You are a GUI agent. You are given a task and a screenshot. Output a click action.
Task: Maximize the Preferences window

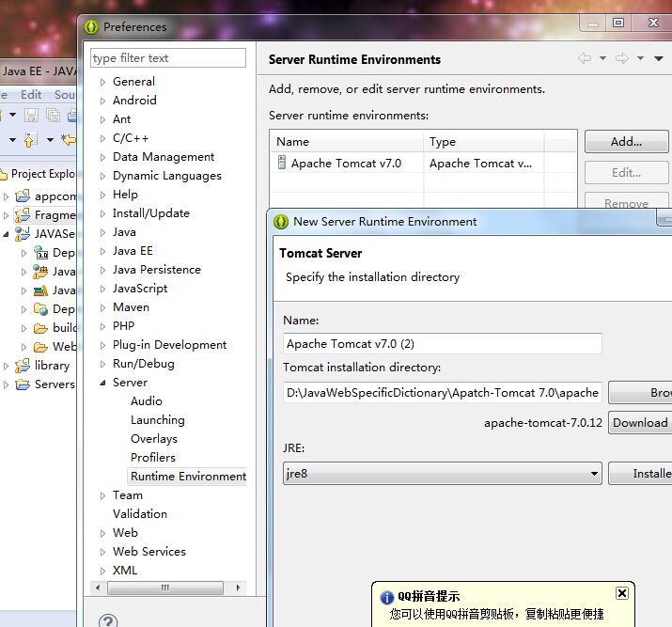(618, 23)
